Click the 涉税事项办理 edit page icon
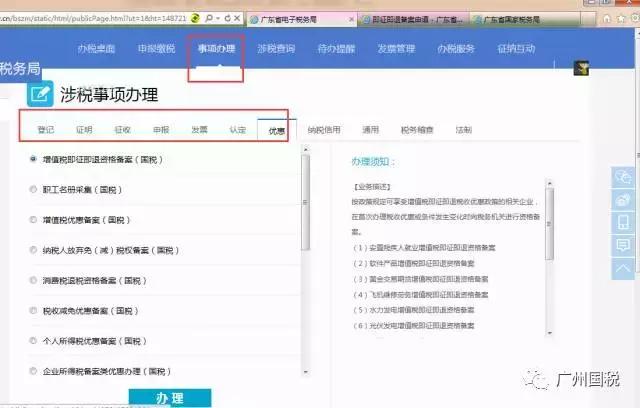The width and height of the screenshot is (640, 408). pos(40,94)
